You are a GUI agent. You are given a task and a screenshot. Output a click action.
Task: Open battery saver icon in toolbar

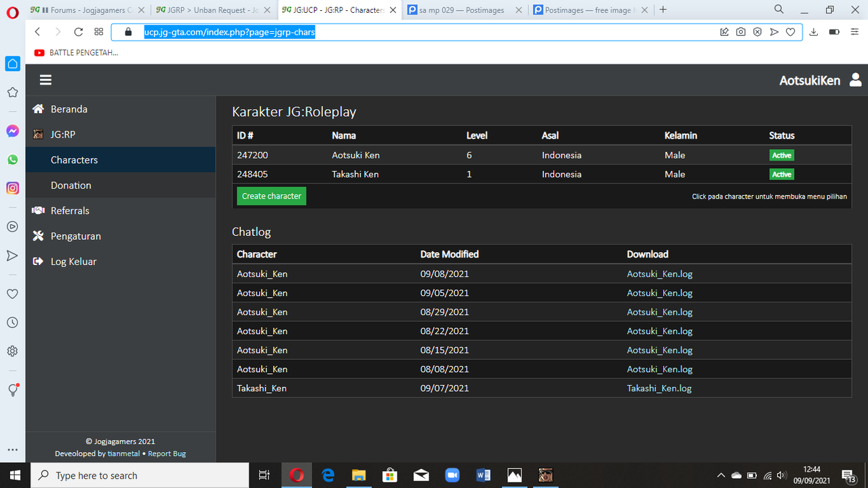click(835, 32)
